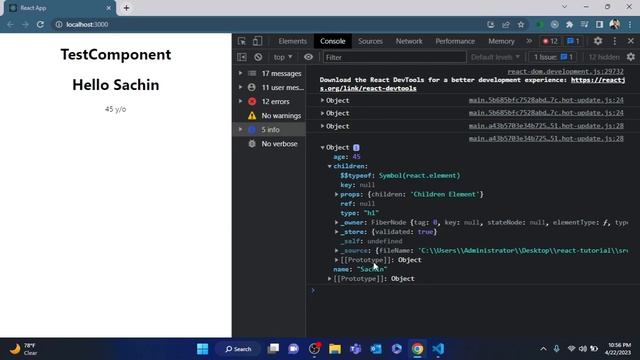The width and height of the screenshot is (640, 360).
Task: Click the console prompt input line
Action: [x=473, y=291]
